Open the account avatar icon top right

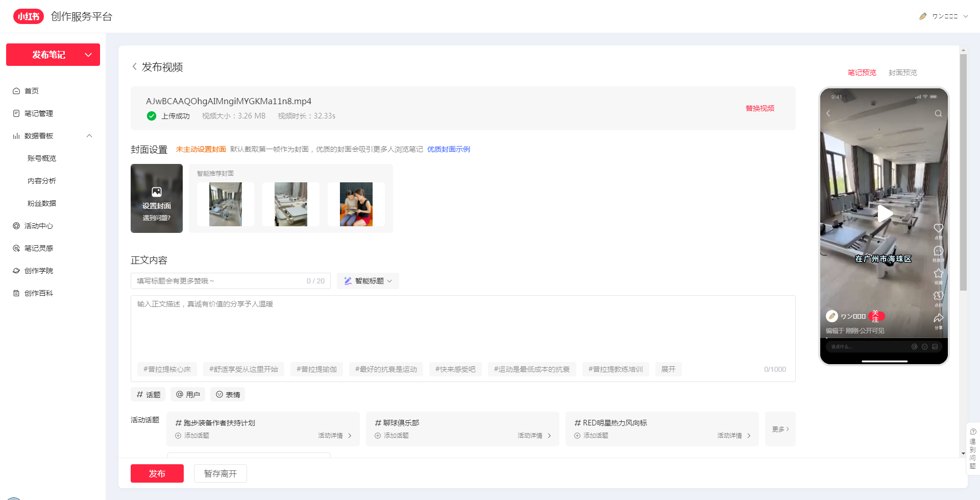pos(923,16)
